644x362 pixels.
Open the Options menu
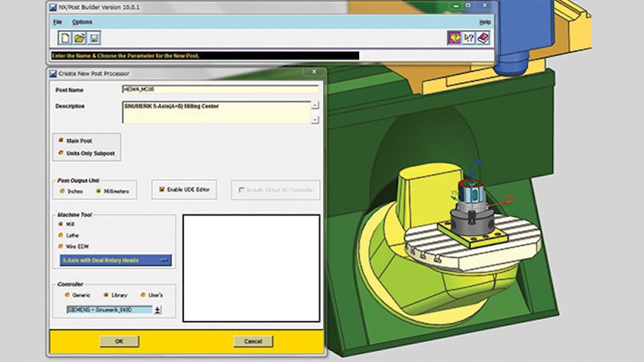[83, 22]
